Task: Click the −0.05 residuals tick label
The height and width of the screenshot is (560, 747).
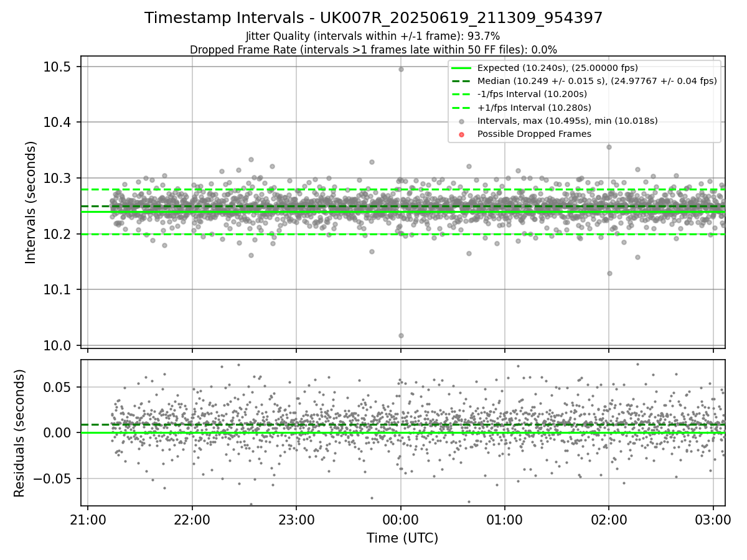Action: coord(54,478)
